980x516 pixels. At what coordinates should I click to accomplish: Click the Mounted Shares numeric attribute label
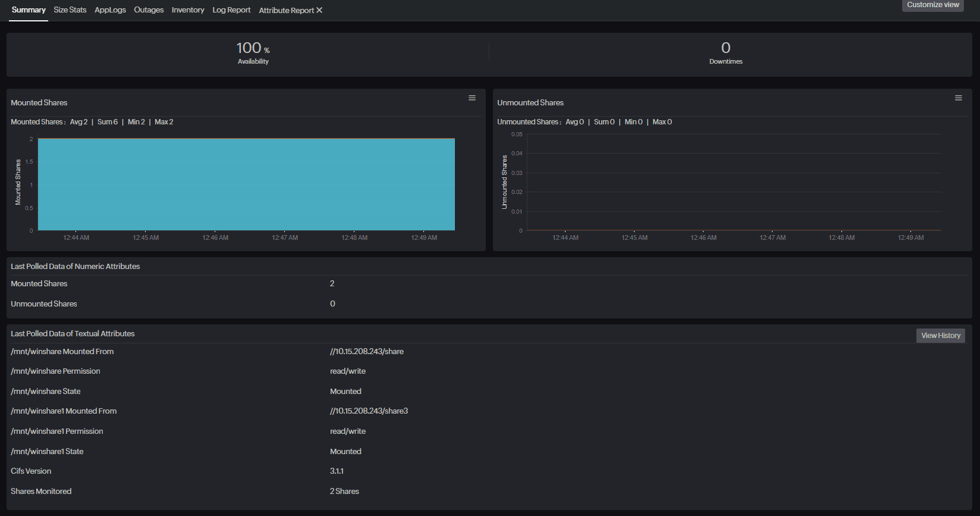coord(39,284)
